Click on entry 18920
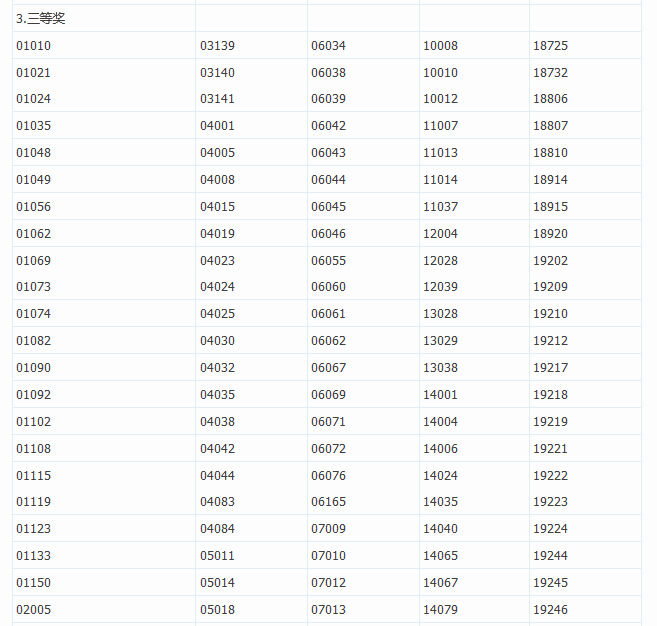The image size is (657, 626). point(550,234)
